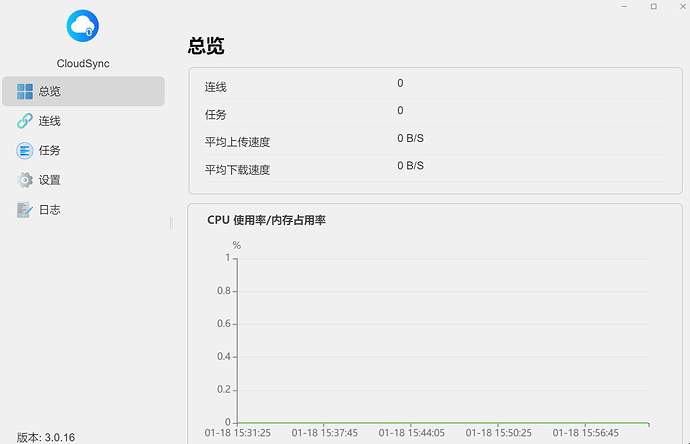Click the 设置 gear icon
This screenshot has width=690, height=444.
click(25, 180)
